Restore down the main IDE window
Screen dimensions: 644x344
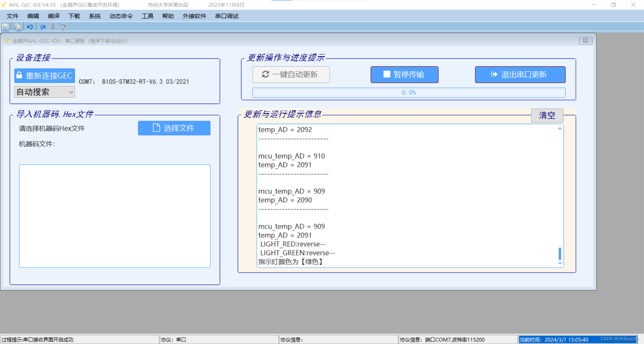613,5
